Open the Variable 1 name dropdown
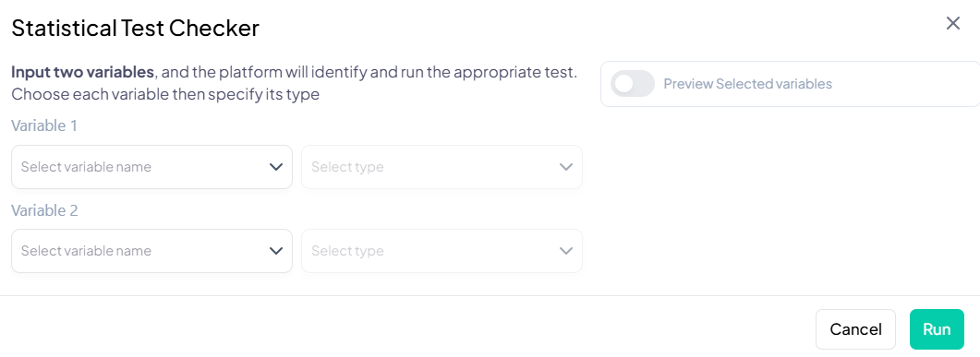Viewport: 980px width, 357px height. click(x=151, y=167)
